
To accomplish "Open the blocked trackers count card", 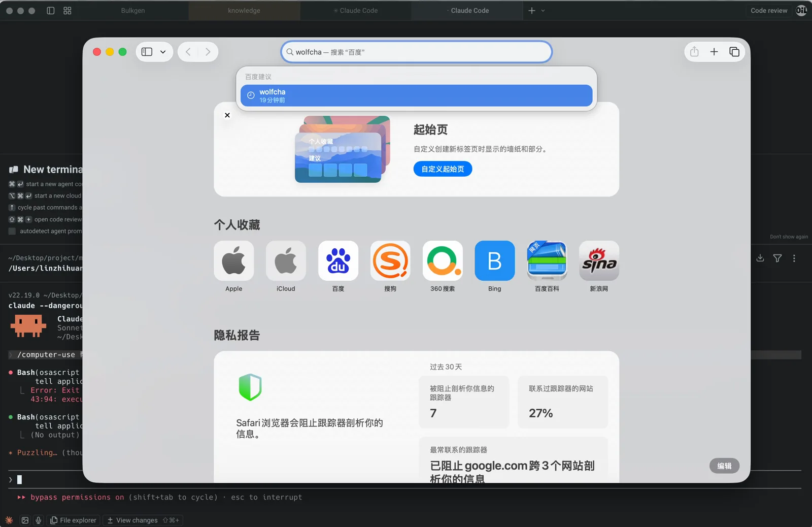I will click(463, 402).
